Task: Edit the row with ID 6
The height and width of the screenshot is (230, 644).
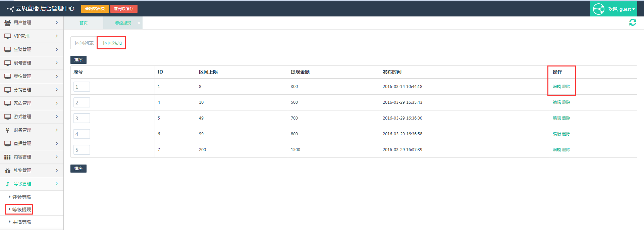Action: pyautogui.click(x=557, y=134)
